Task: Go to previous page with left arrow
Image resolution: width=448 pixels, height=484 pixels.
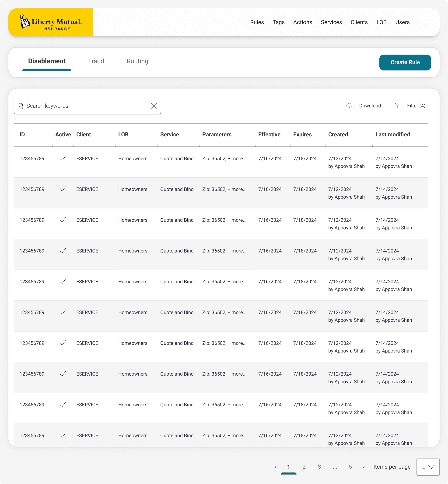Action: (275, 467)
